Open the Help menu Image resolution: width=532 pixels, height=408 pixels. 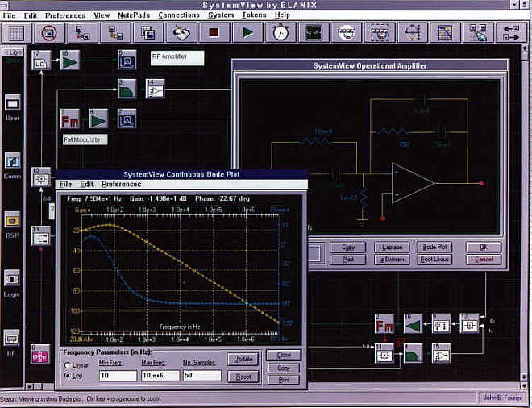pyautogui.click(x=282, y=15)
